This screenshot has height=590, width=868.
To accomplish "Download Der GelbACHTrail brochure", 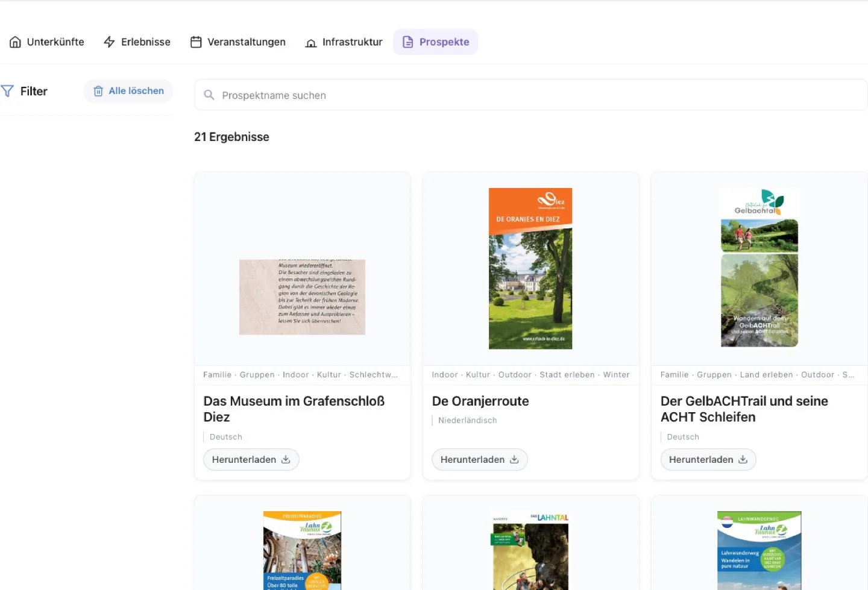I will point(708,460).
